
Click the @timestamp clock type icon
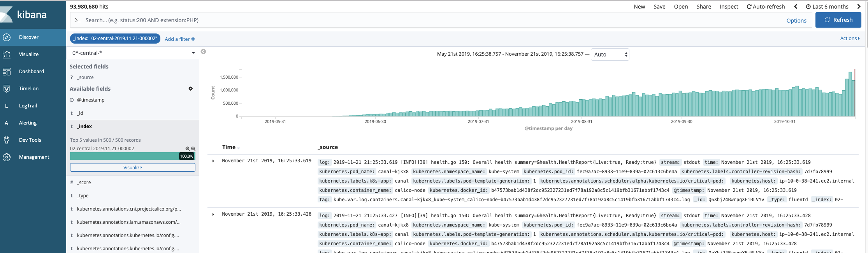[x=72, y=100]
